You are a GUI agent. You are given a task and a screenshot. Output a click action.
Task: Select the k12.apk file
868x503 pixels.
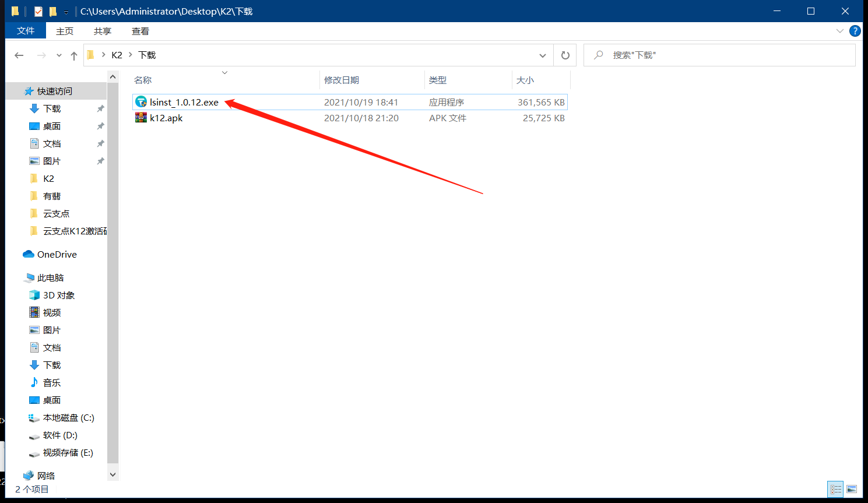(x=166, y=118)
